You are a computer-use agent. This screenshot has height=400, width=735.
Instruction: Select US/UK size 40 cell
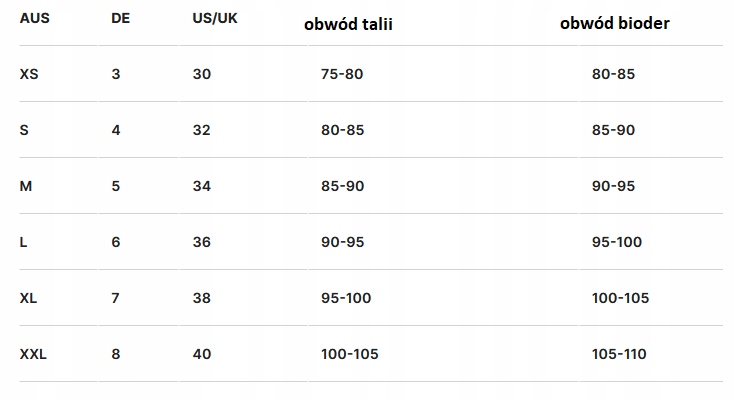click(x=201, y=354)
